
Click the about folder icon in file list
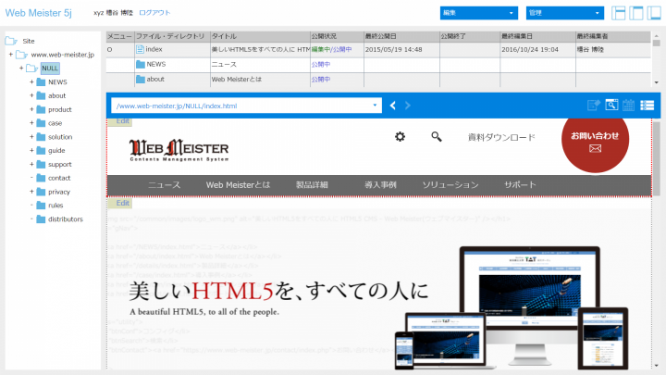tap(140, 79)
